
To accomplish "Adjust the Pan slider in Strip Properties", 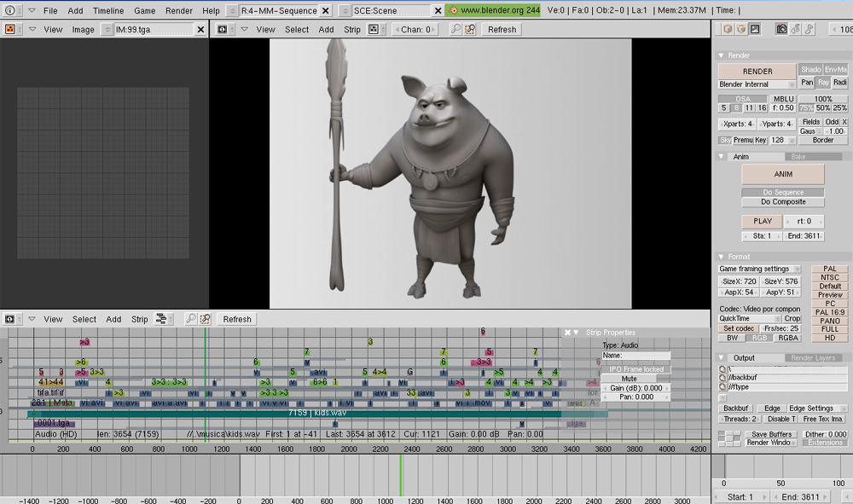I will (635, 397).
